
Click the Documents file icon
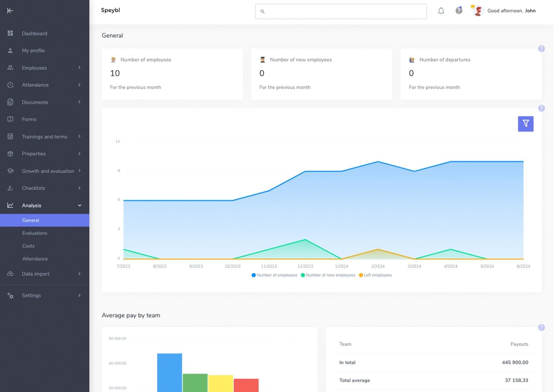10,102
